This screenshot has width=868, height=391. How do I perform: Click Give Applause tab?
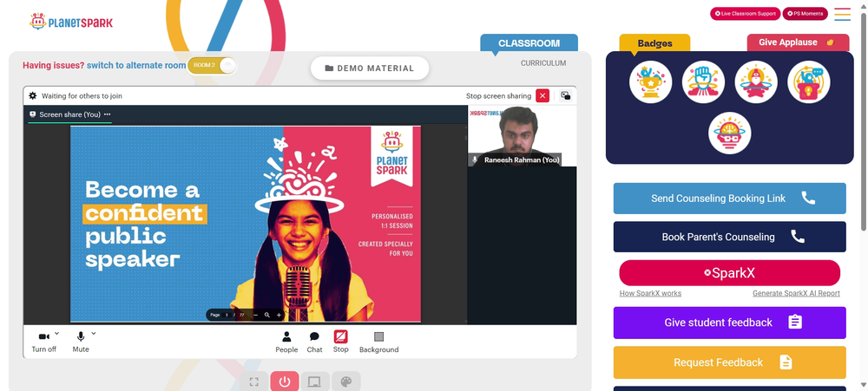[x=798, y=42]
